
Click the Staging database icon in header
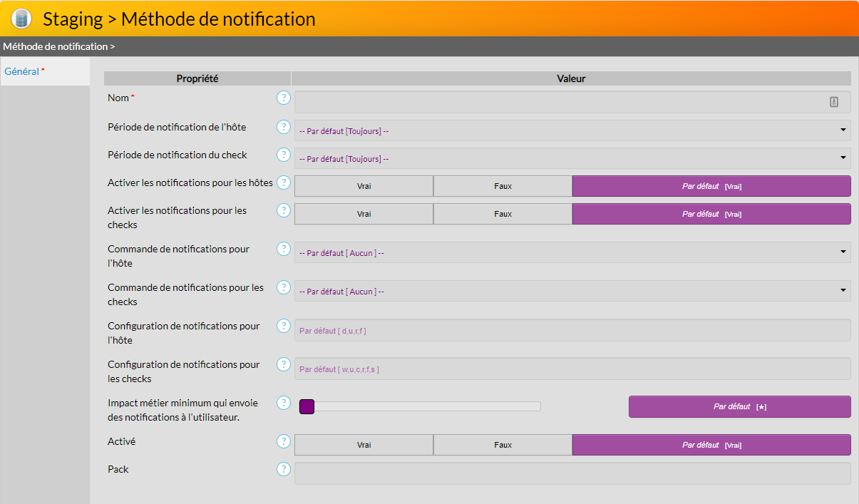(x=21, y=19)
